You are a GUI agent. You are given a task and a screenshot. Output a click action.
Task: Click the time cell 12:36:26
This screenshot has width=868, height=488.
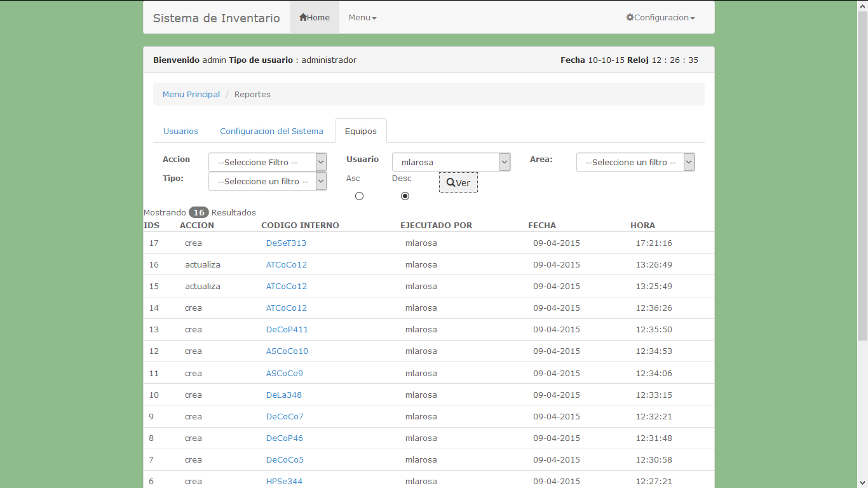[654, 308]
